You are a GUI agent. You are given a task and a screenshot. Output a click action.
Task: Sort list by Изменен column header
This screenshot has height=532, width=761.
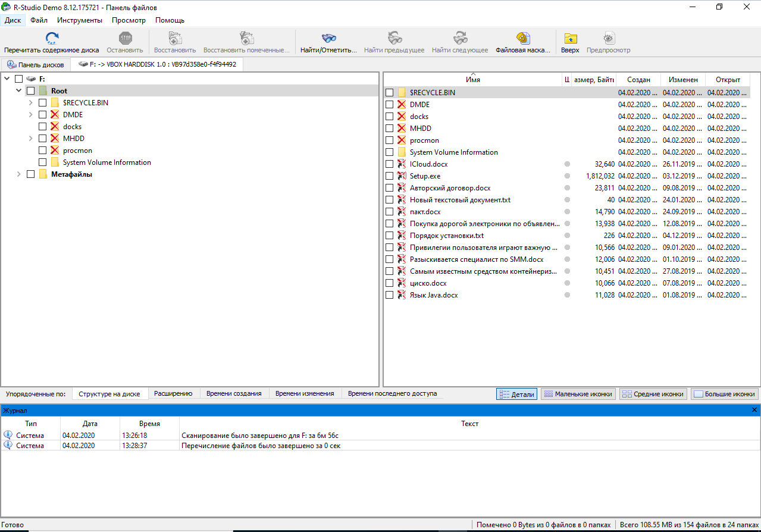pyautogui.click(x=682, y=80)
